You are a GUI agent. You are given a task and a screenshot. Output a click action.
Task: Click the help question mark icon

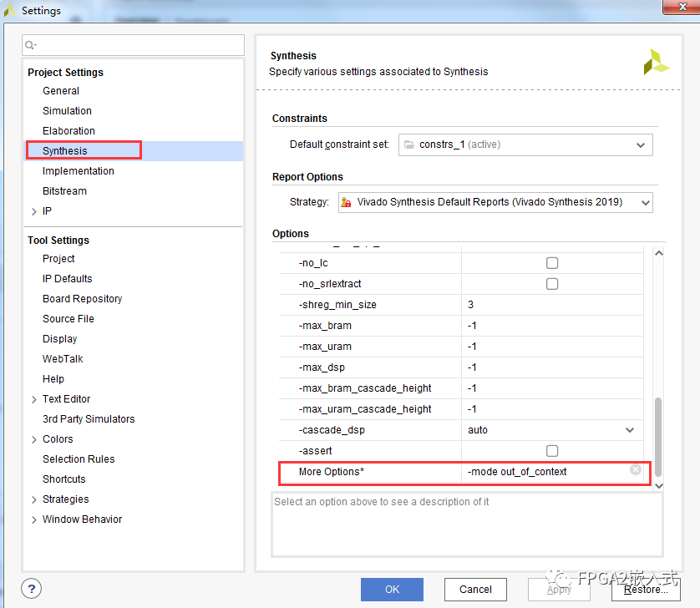(31, 589)
